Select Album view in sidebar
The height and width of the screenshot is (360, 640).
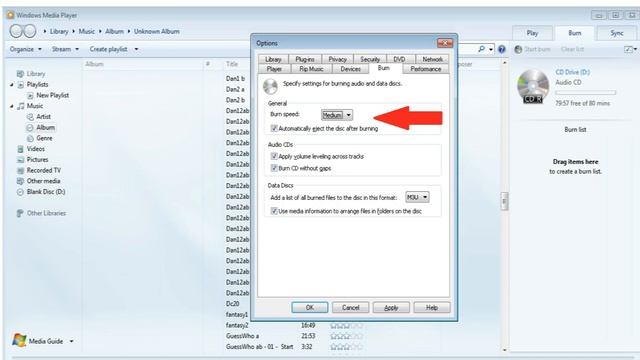click(x=45, y=127)
